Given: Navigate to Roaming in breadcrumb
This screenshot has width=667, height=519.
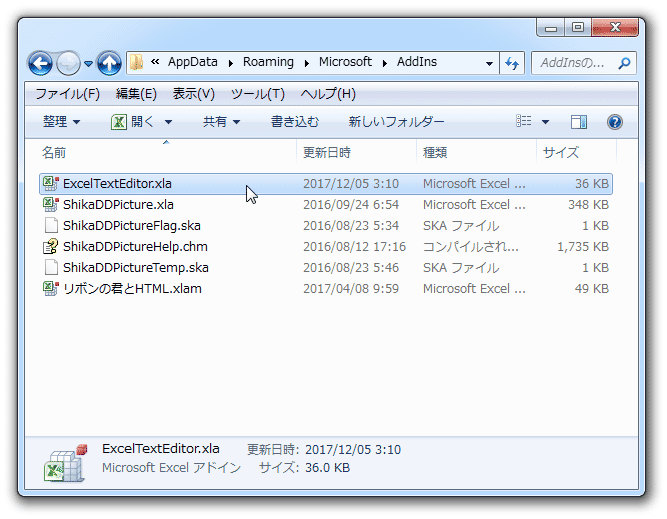Looking at the screenshot, I should [x=268, y=62].
